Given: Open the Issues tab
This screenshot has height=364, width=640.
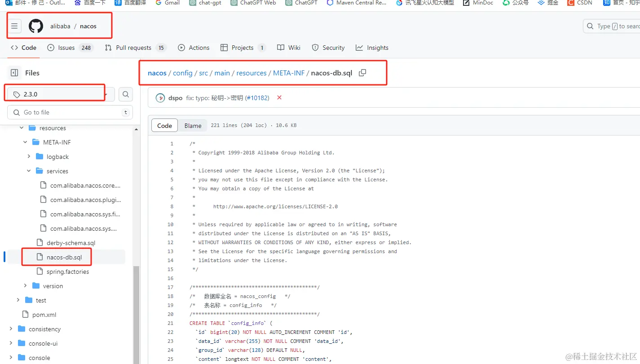Looking at the screenshot, I should 70,48.
